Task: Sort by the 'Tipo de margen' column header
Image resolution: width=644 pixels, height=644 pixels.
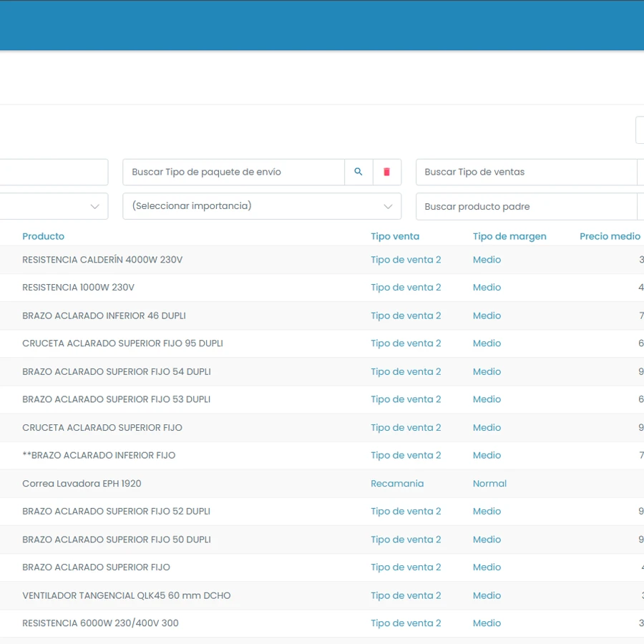Action: [x=509, y=236]
